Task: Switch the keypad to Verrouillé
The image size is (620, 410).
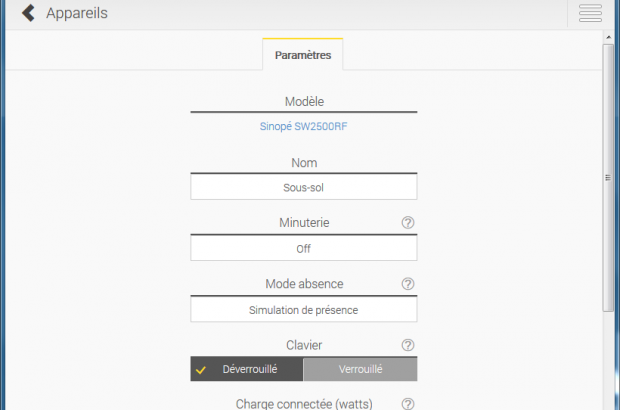Action: click(x=360, y=370)
